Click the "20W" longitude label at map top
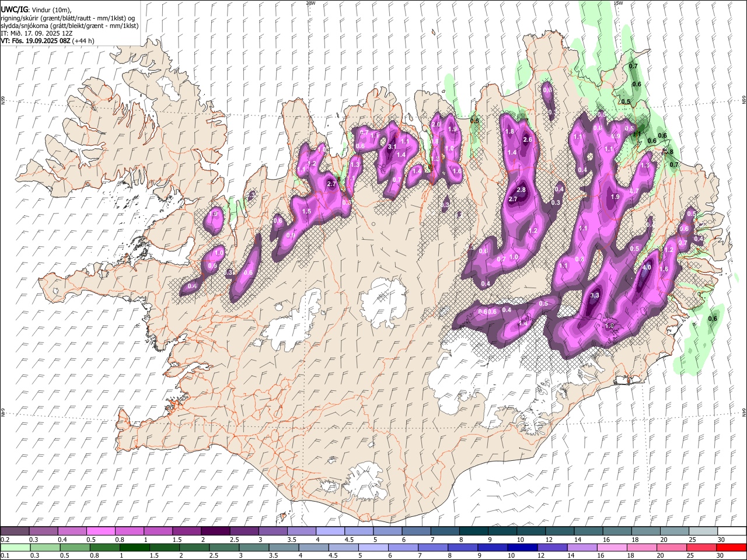 tap(310, 3)
